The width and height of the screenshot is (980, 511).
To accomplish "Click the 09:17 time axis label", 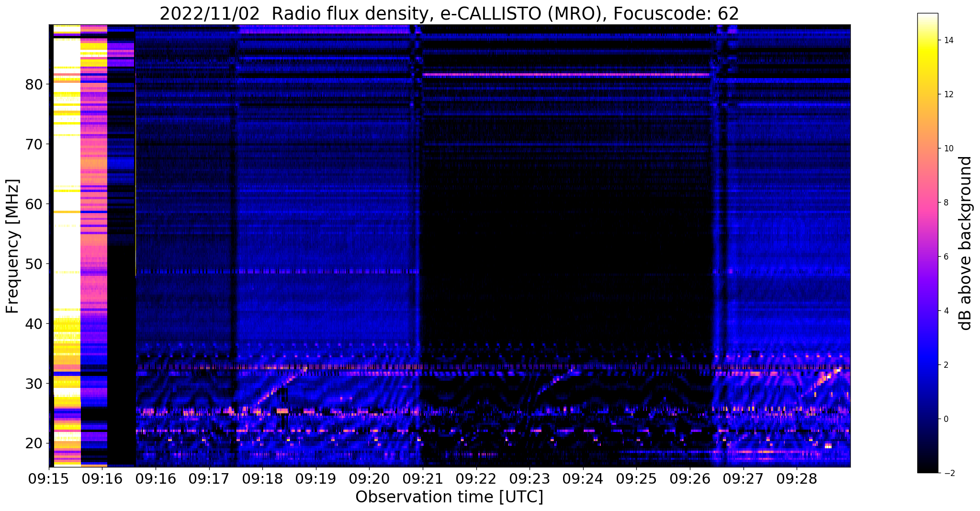I will coord(209,479).
